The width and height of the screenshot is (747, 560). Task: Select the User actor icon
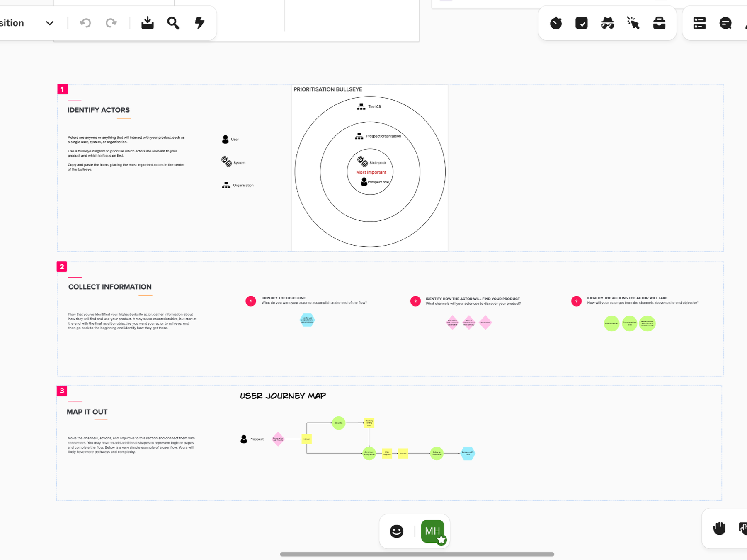225,139
